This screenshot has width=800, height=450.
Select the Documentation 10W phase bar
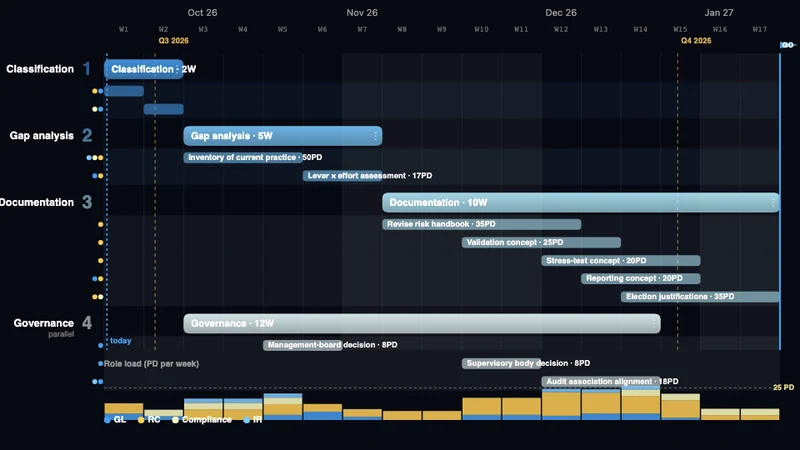coord(581,203)
